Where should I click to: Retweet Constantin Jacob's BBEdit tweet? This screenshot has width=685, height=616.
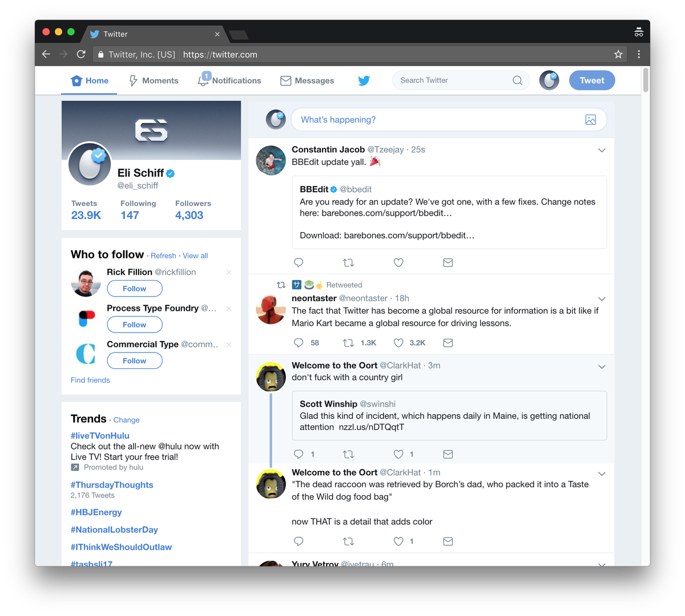pyautogui.click(x=348, y=263)
